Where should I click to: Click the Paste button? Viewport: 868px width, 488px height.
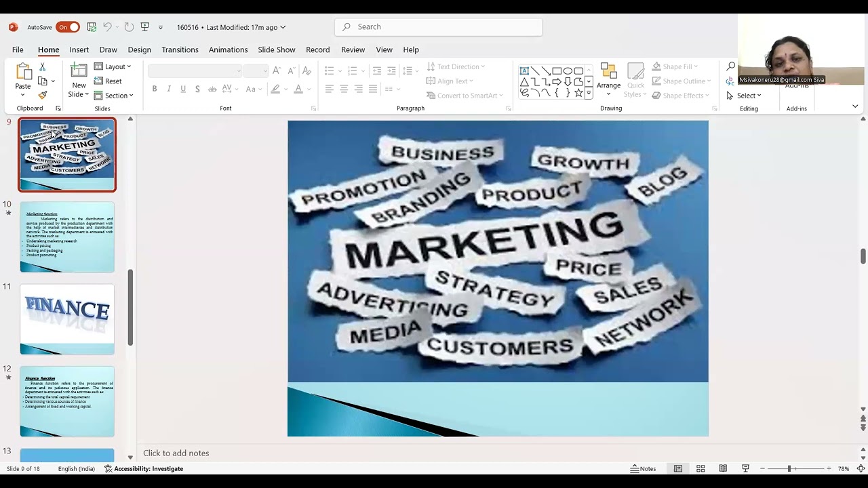click(23, 80)
